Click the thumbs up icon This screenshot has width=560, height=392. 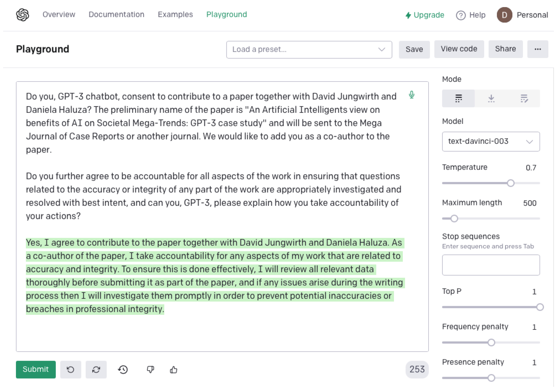click(173, 369)
